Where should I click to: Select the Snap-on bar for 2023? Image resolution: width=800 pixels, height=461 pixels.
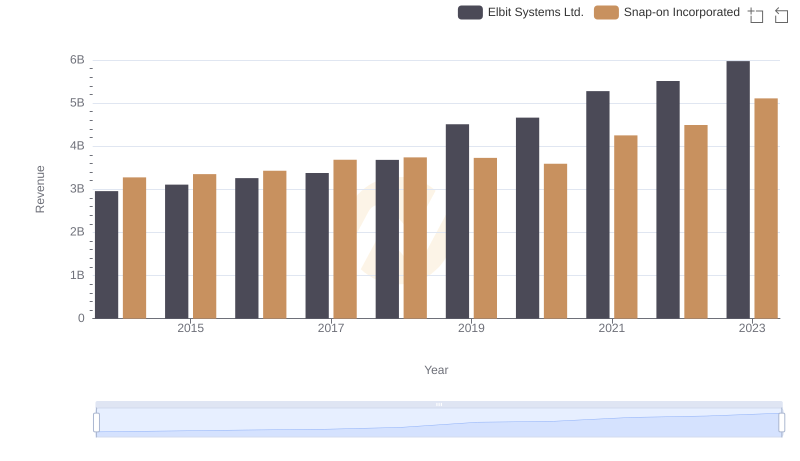click(x=766, y=209)
